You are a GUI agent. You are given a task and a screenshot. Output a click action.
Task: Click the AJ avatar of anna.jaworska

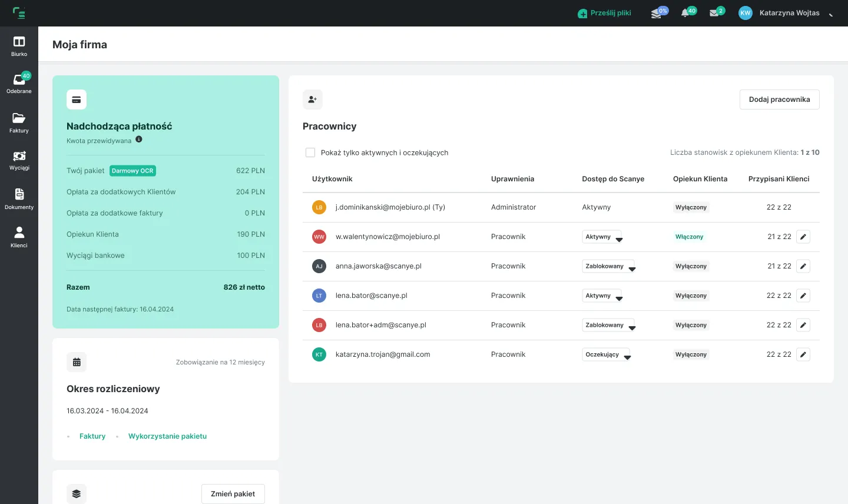pyautogui.click(x=319, y=266)
